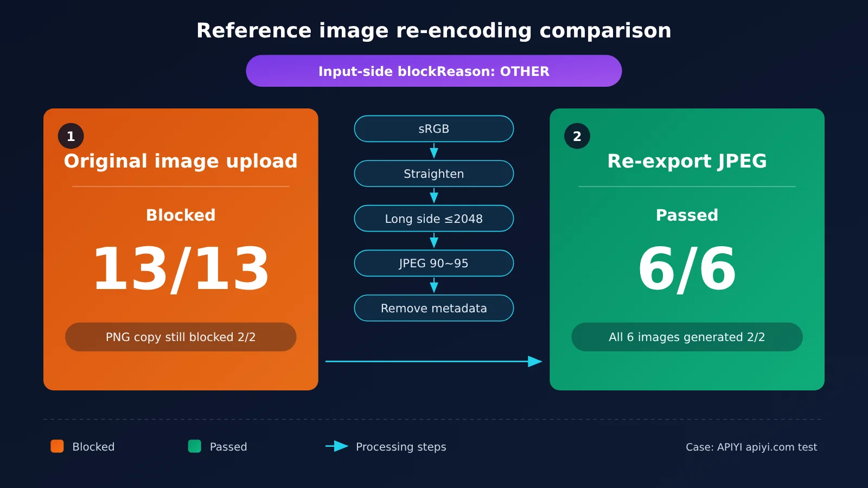
Task: Click the All 6 images generated 2/2 pill
Action: pos(687,337)
